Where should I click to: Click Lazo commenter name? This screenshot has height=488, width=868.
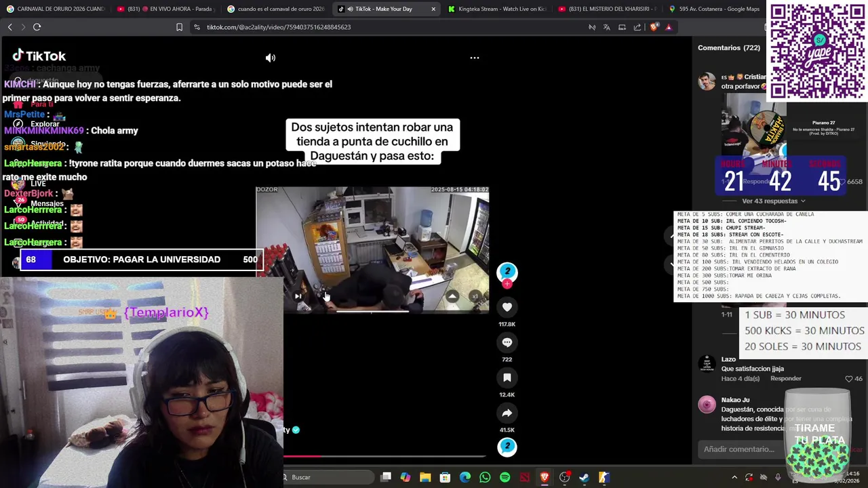click(728, 359)
